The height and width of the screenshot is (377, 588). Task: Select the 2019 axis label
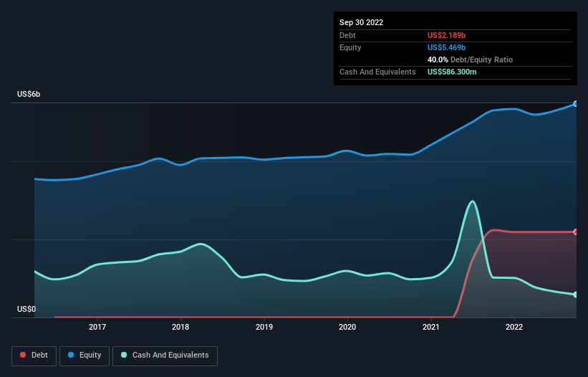[x=264, y=327]
